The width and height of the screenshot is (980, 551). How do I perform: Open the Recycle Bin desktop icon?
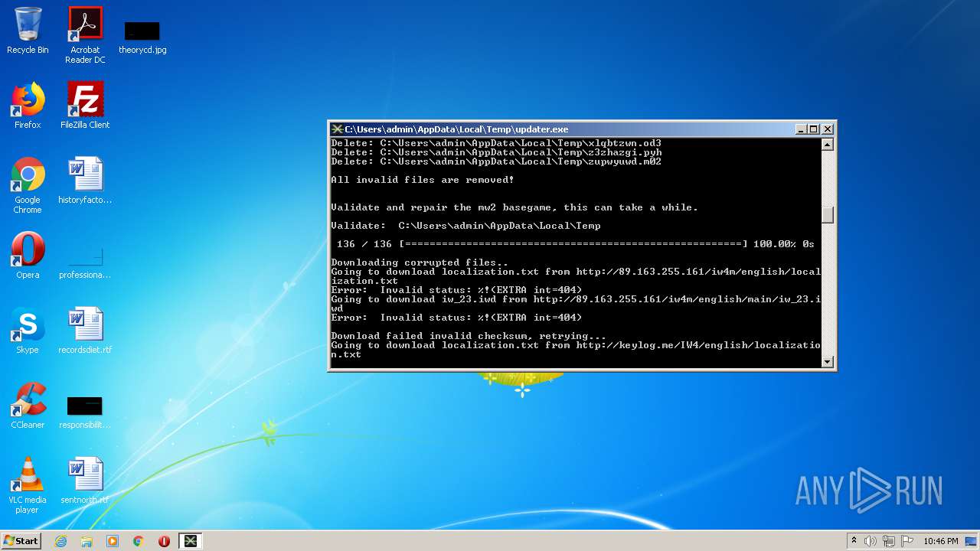(x=28, y=31)
